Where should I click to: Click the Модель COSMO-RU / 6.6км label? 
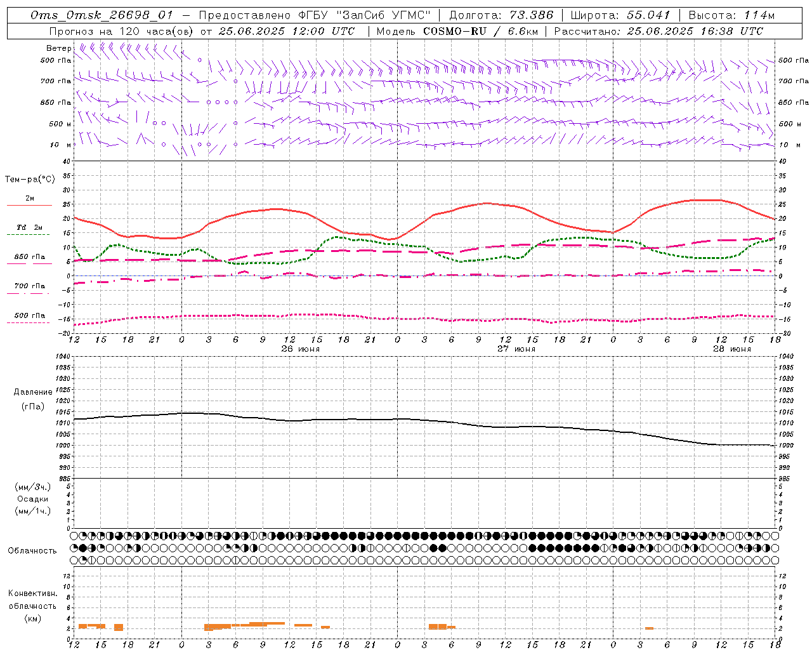pyautogui.click(x=457, y=31)
